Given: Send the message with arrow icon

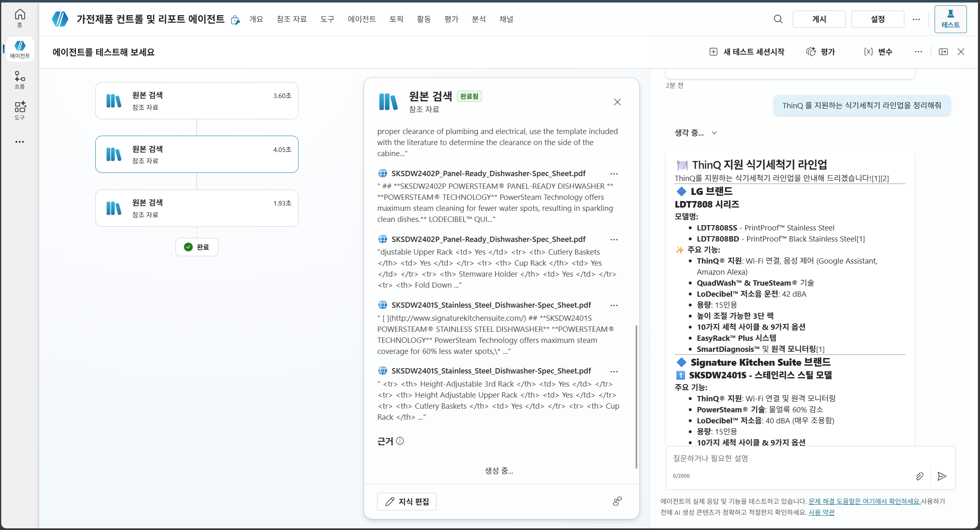Looking at the screenshot, I should [x=942, y=476].
